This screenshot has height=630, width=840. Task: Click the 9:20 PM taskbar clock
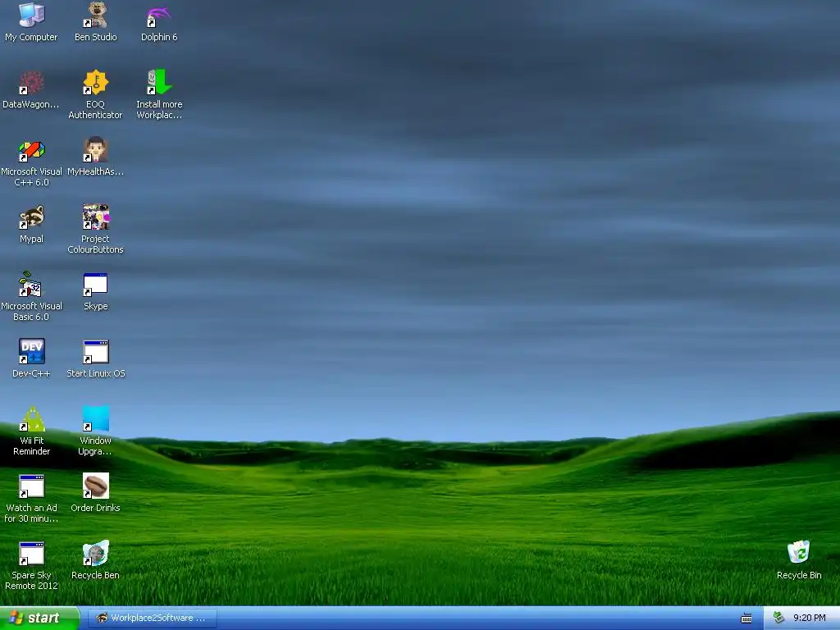coord(810,618)
